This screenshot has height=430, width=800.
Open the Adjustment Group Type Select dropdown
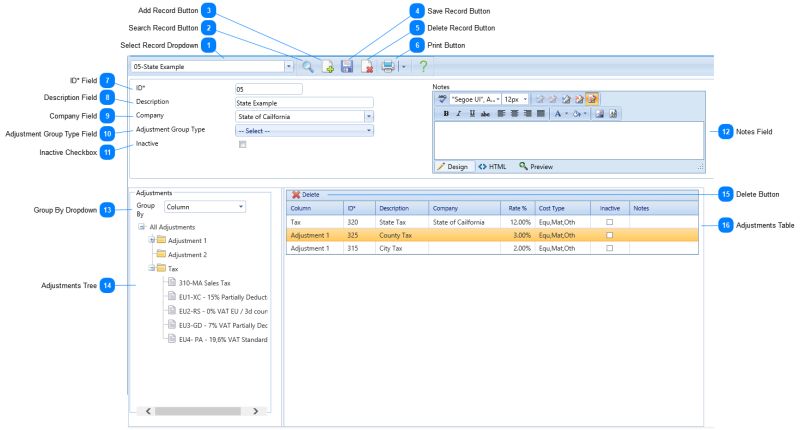point(369,131)
